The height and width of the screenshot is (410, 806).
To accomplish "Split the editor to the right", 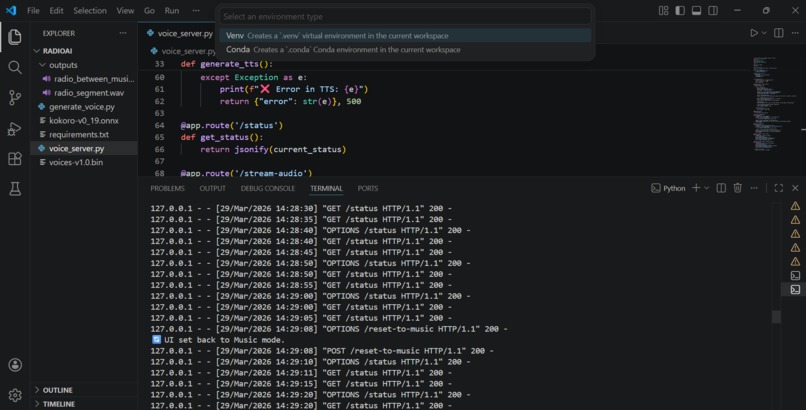I will [x=779, y=33].
